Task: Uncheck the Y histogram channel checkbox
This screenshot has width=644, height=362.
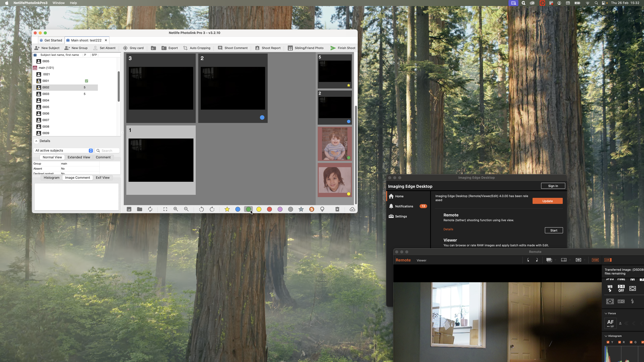Action: coord(608,342)
